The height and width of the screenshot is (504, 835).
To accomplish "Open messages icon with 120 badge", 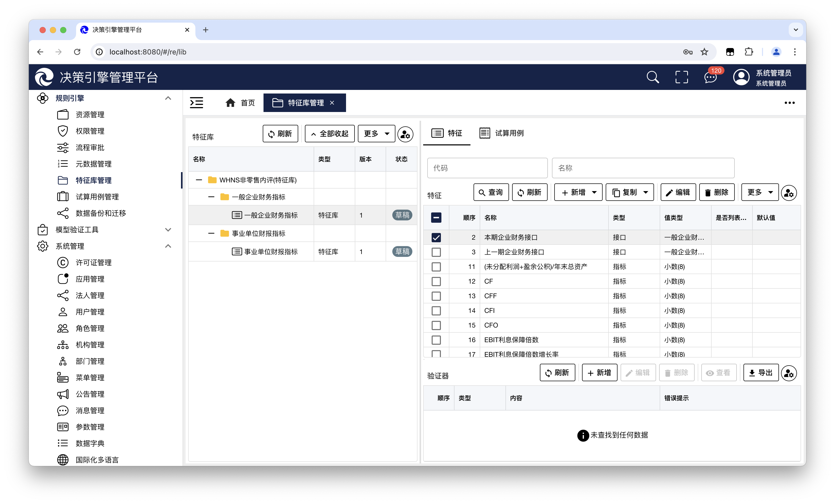I will [711, 77].
